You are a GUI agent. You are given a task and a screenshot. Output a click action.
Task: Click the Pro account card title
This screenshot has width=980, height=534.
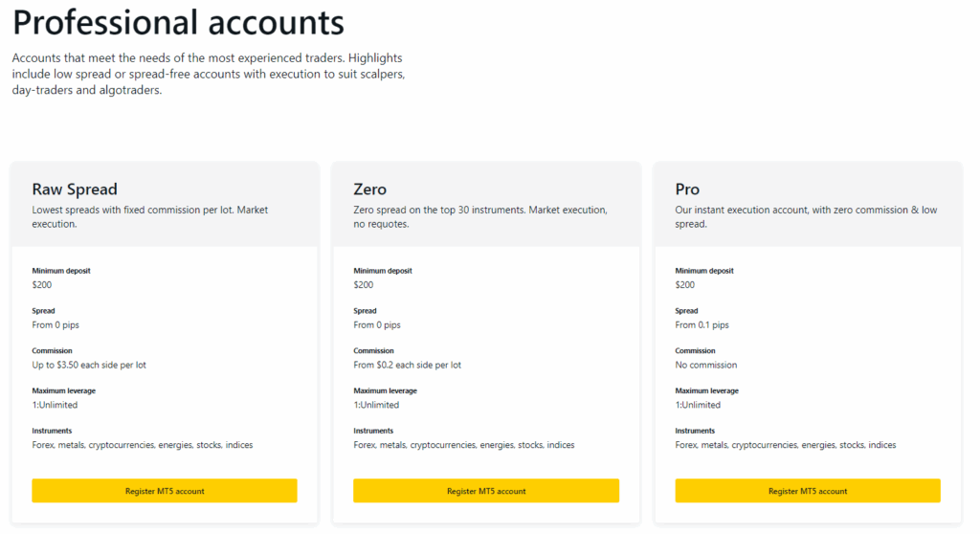[687, 189]
